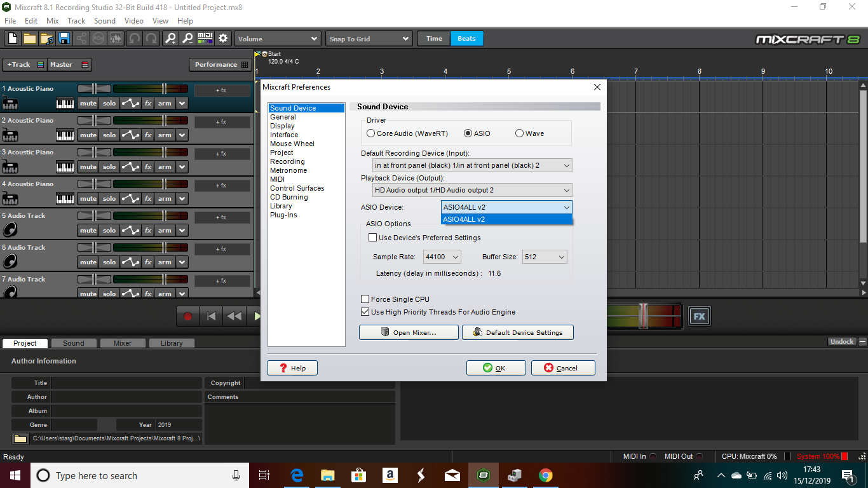This screenshot has width=868, height=488.
Task: Zoom out with the magnifier minus icon
Action: pos(187,39)
